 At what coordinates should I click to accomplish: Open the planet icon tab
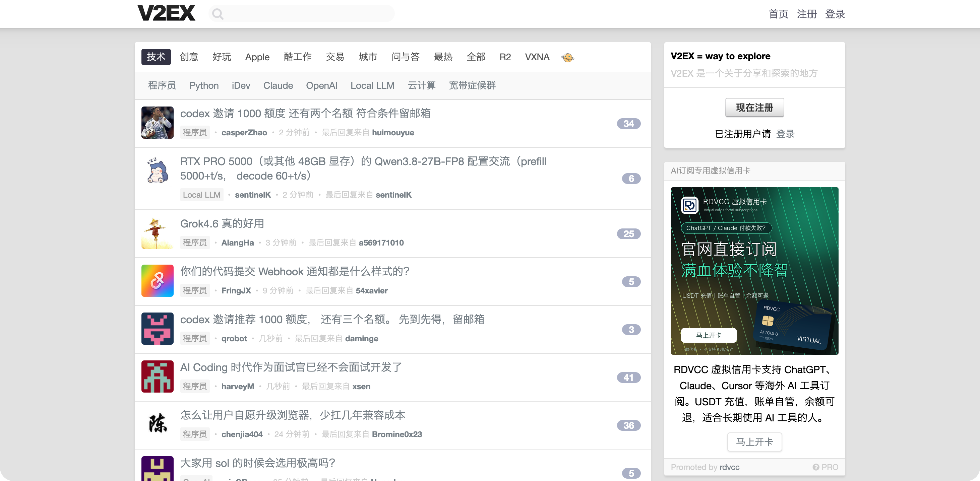click(567, 57)
